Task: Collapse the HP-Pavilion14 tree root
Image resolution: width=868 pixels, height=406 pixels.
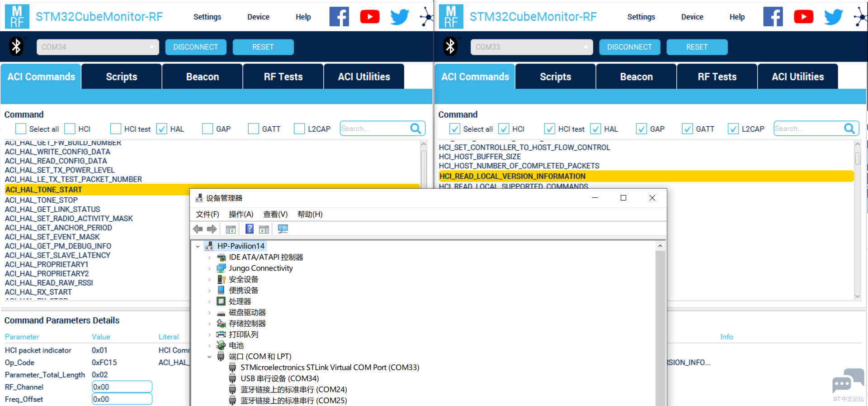Action: tap(198, 247)
